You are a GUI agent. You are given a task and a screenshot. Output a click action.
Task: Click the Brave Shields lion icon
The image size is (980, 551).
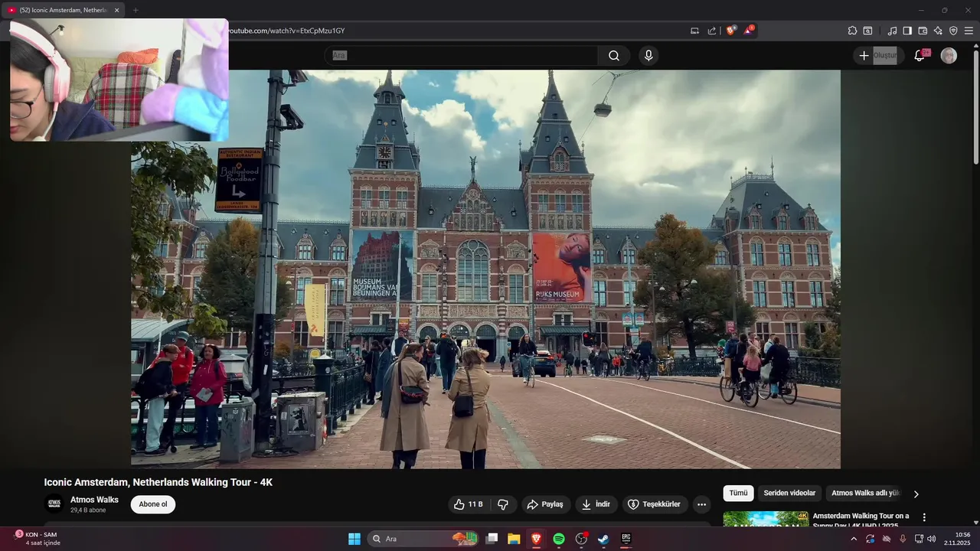[730, 31]
